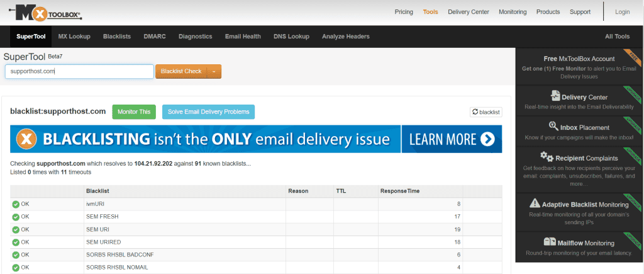
Task: Run the Blacklist Check button
Action: (x=181, y=72)
